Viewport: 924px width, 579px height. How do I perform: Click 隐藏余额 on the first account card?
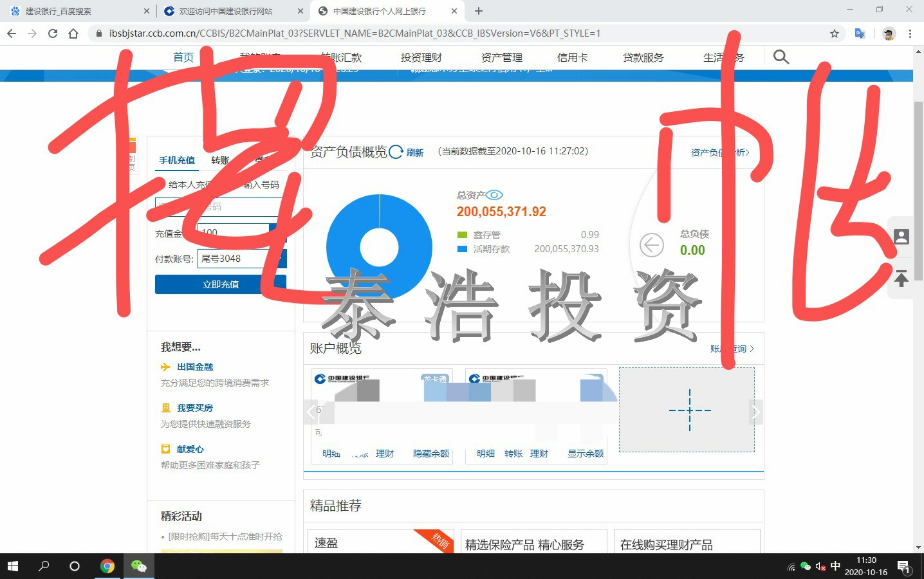point(431,454)
